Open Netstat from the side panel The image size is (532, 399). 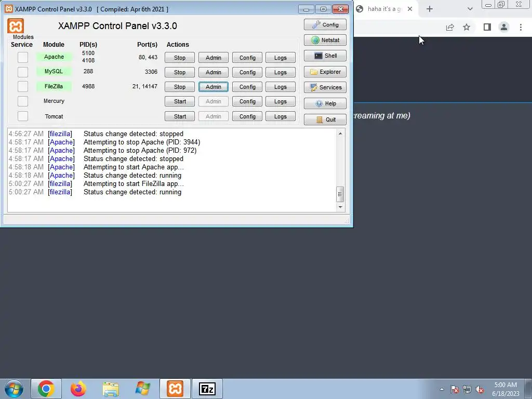[x=325, y=40]
